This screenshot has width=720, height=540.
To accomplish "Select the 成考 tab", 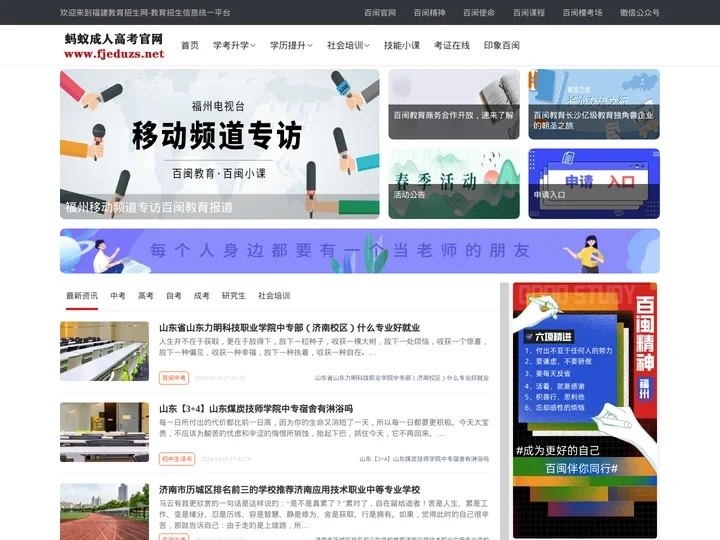I will [202, 296].
